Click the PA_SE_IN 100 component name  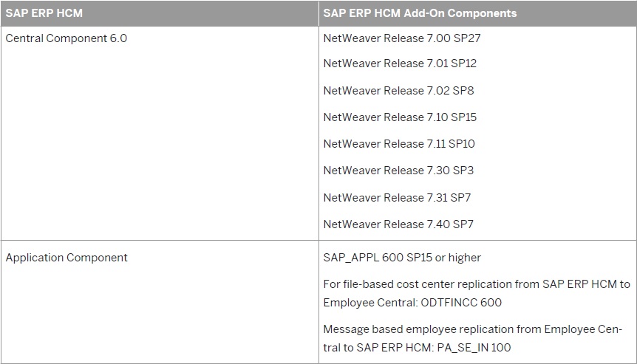[474, 347]
